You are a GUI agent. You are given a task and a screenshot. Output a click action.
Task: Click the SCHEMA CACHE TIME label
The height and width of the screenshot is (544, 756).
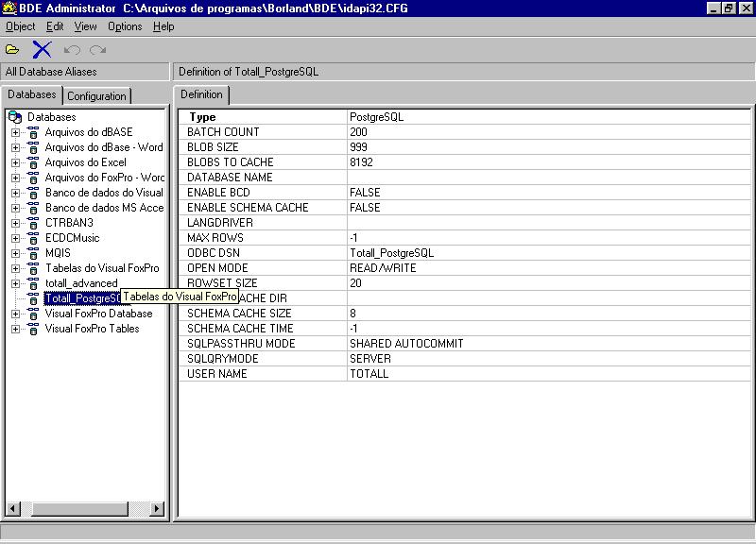[240, 329]
